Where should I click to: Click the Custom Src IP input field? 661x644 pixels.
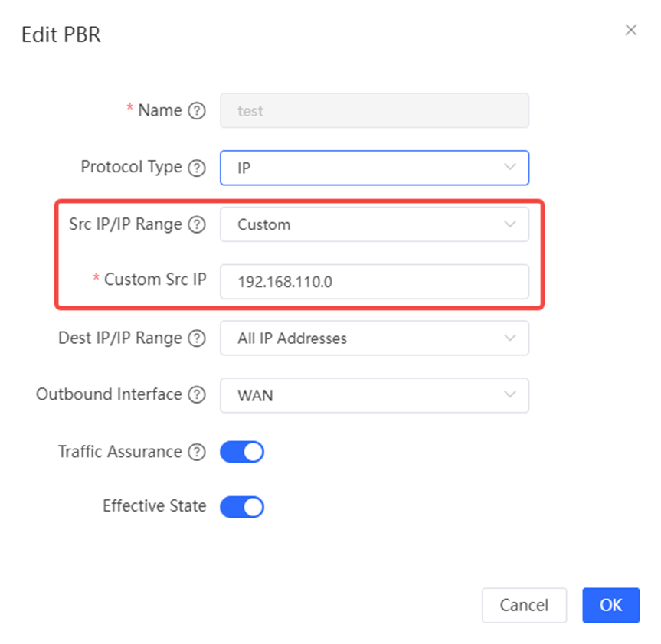click(375, 282)
